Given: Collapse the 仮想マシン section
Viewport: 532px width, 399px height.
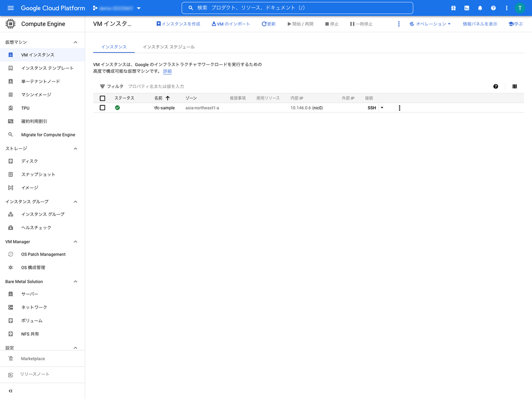Looking at the screenshot, I should 75,42.
